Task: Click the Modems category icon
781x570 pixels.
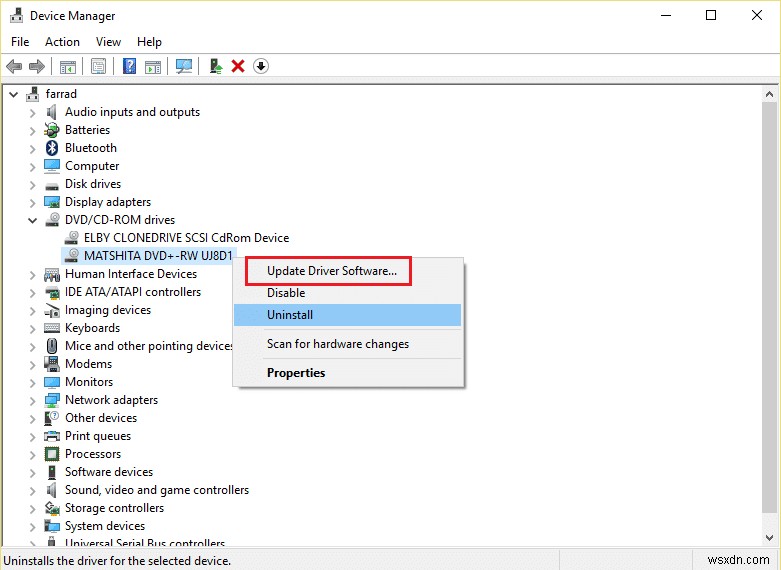Action: click(52, 364)
